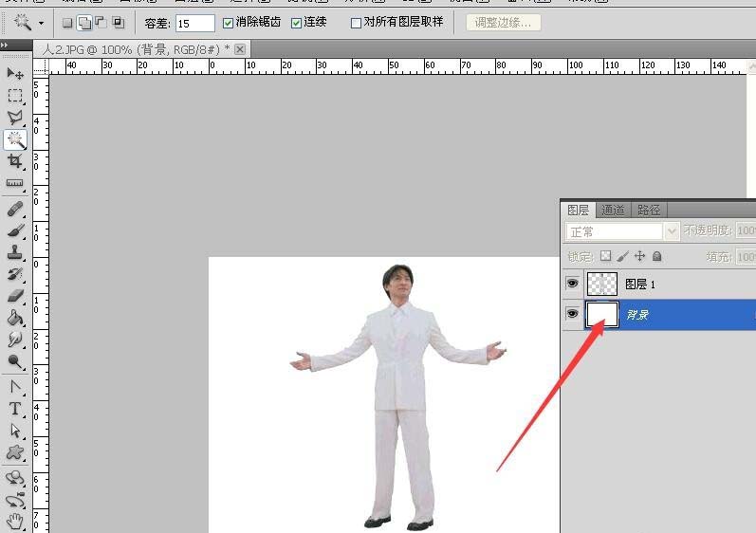This screenshot has width=756, height=533.
Task: Click the 填充 fill value field
Action: 746,257
